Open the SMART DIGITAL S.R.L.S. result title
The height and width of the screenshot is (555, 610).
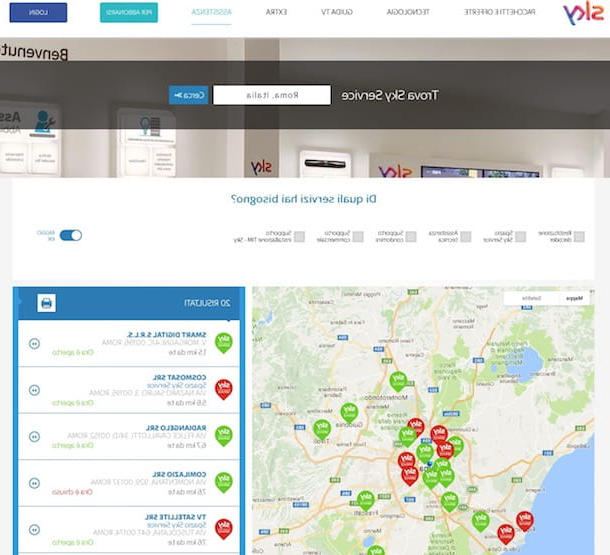[167, 334]
